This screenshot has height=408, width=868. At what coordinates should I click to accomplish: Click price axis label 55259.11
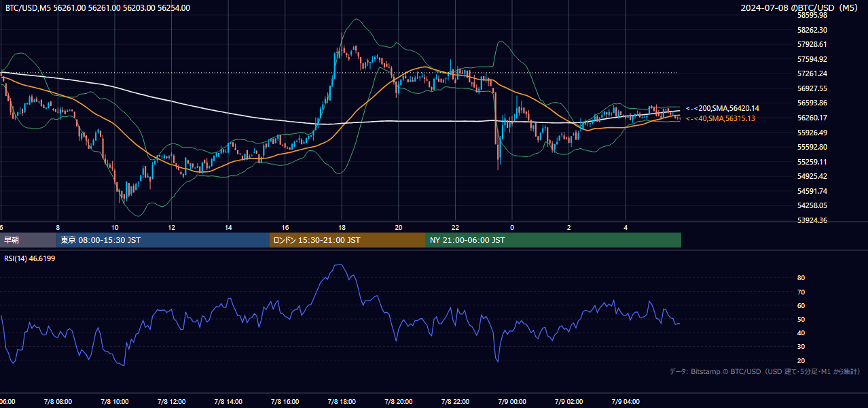812,162
